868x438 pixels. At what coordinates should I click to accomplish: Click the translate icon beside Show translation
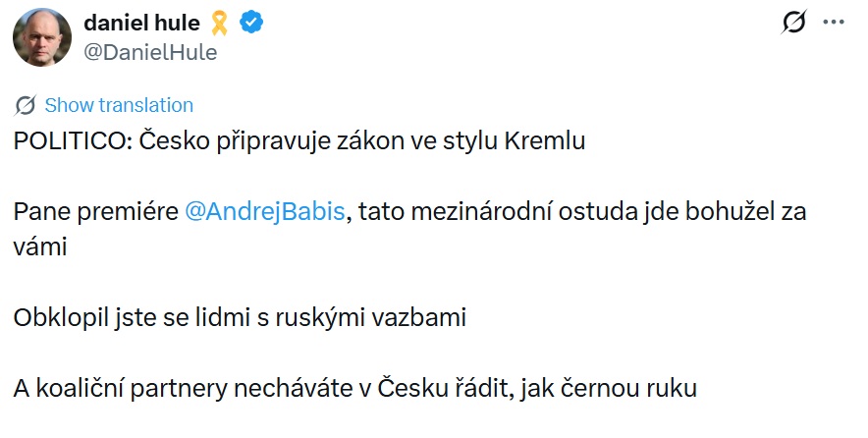[27, 105]
